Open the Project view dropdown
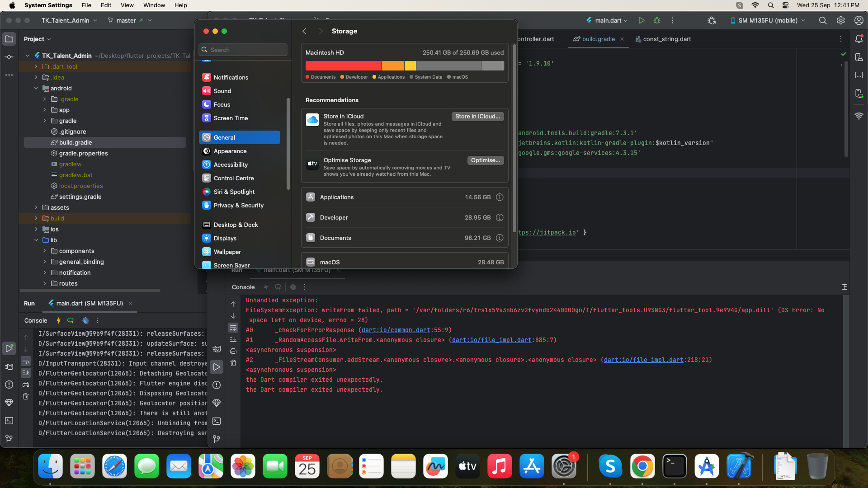Image resolution: width=868 pixels, height=488 pixels. 38,39
